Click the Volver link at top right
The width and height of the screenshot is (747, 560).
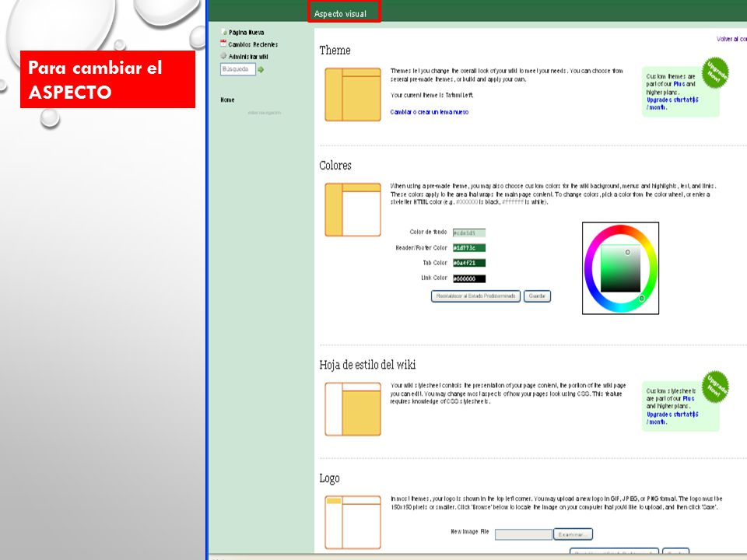coord(731,39)
